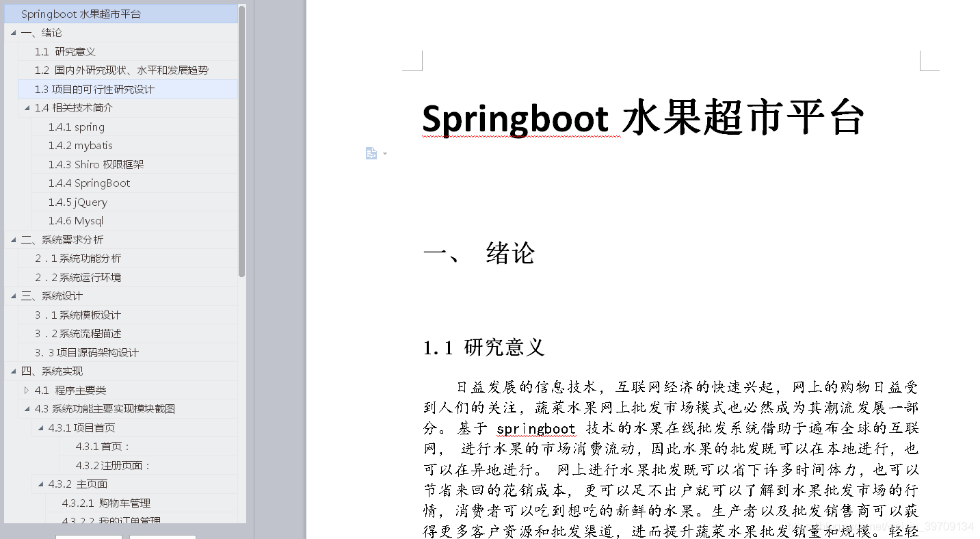The height and width of the screenshot is (539, 980).
Task: Click the paste/layout options icon beside title
Action: (x=371, y=153)
